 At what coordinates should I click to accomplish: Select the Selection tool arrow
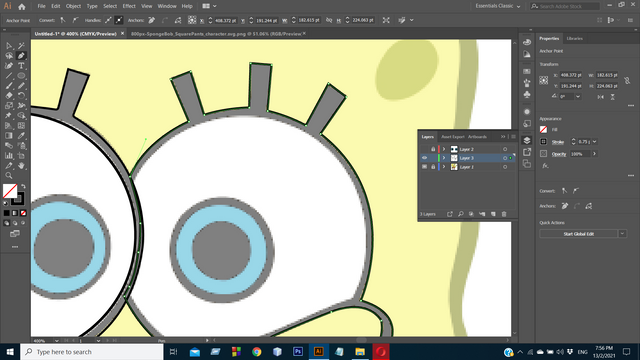click(9, 46)
